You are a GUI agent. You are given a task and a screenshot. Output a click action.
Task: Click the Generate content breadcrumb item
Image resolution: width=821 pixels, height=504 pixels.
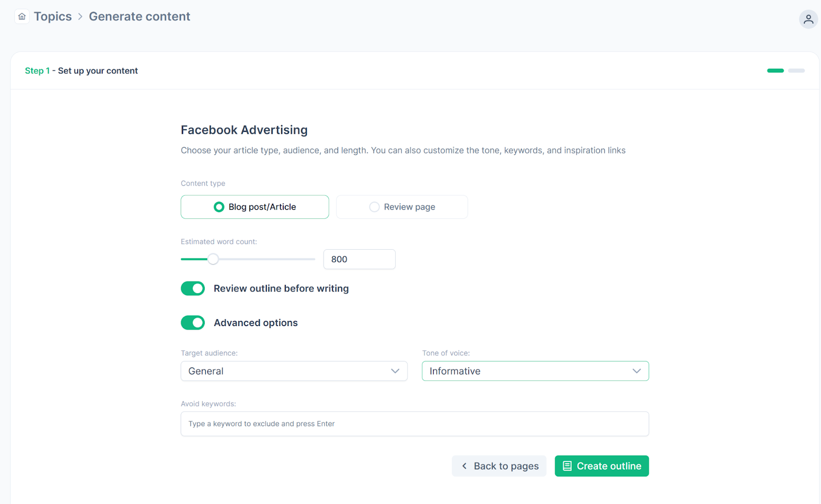[x=140, y=16]
